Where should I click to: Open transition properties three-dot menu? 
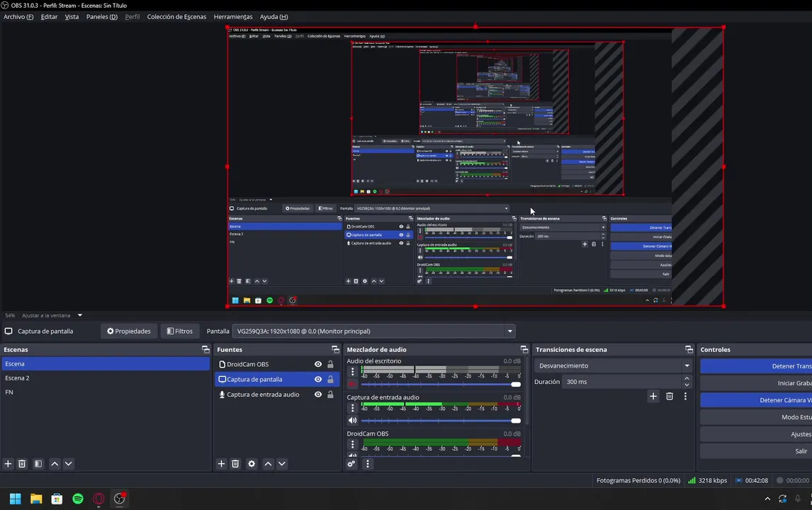click(x=686, y=397)
